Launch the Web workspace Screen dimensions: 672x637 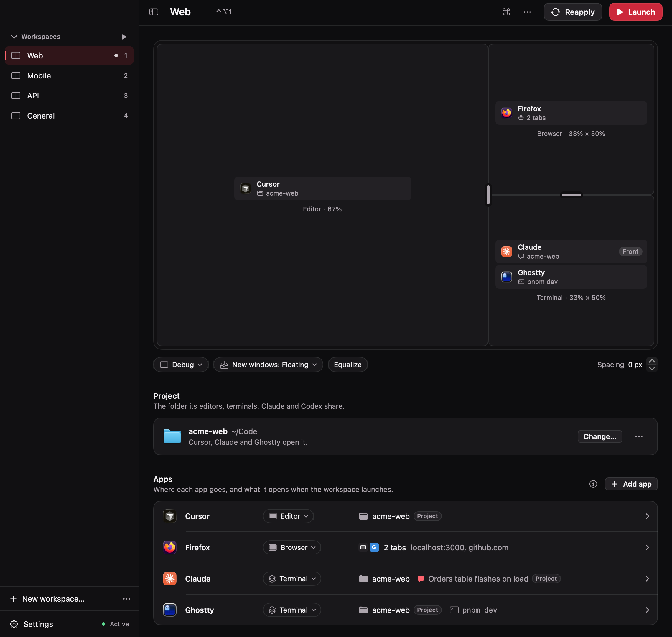[x=635, y=12]
